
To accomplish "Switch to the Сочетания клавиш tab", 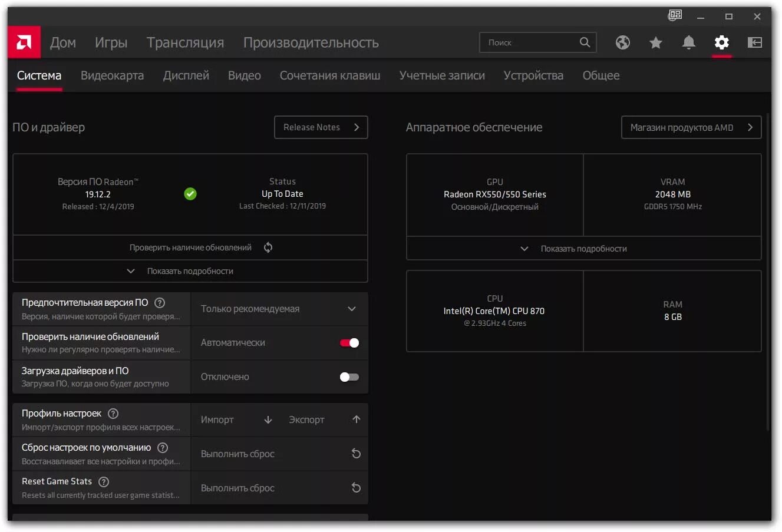I will pyautogui.click(x=330, y=75).
